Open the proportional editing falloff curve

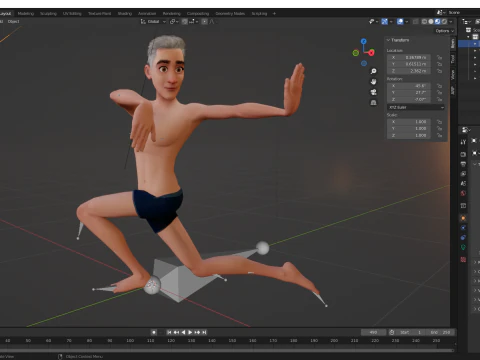(212, 21)
